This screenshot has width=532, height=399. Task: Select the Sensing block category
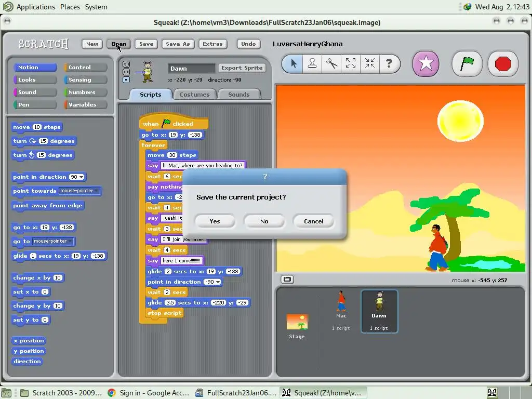pyautogui.click(x=85, y=79)
